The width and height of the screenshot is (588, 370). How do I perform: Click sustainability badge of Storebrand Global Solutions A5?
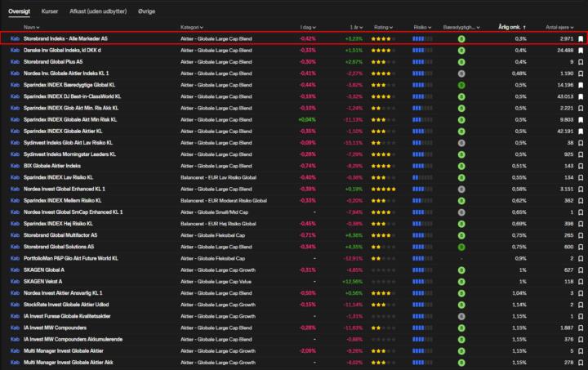(461, 247)
